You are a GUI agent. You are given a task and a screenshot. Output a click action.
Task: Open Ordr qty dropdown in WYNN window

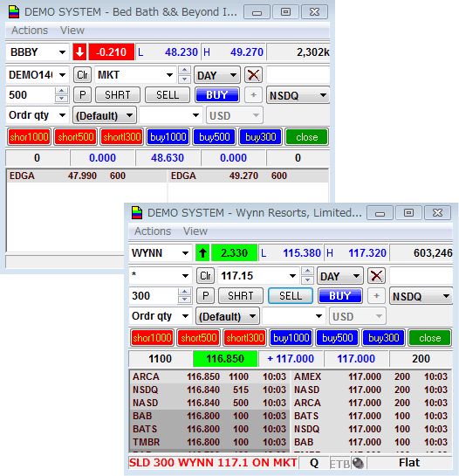(185, 316)
